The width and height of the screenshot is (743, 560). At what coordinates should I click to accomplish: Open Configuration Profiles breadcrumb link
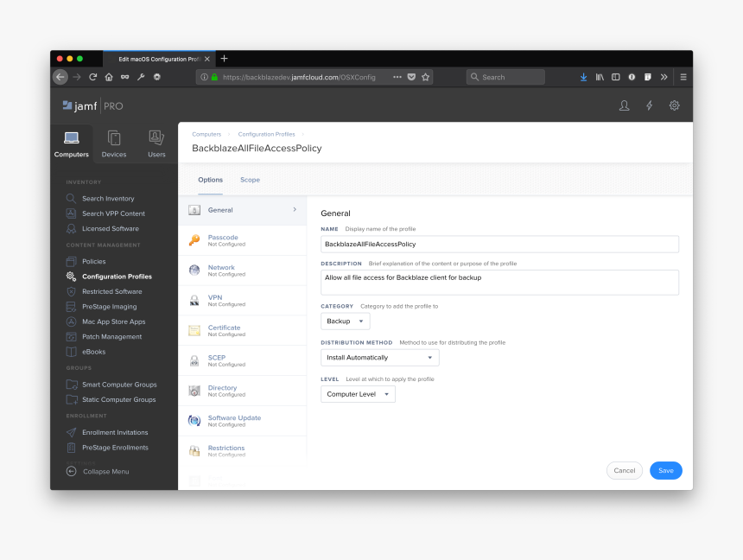(x=266, y=134)
